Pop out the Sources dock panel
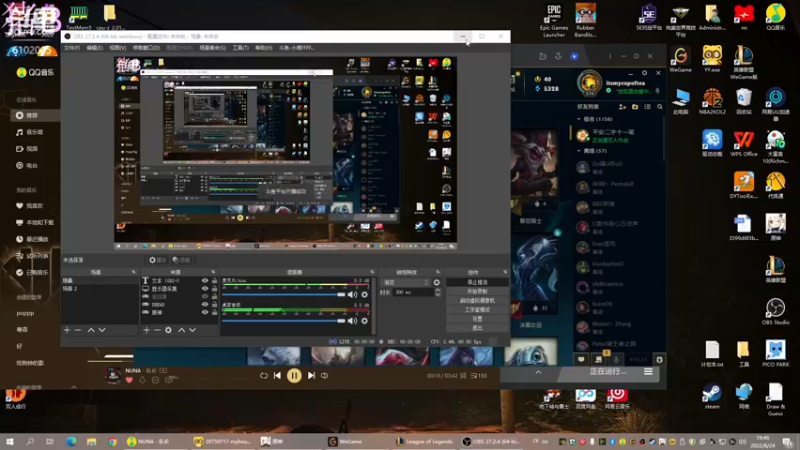The height and width of the screenshot is (450, 800). [213, 272]
